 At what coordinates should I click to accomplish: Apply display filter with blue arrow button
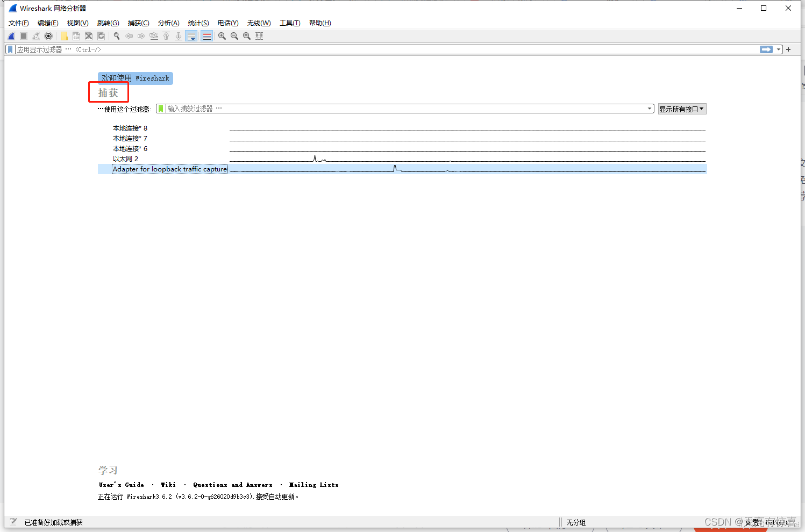(766, 49)
